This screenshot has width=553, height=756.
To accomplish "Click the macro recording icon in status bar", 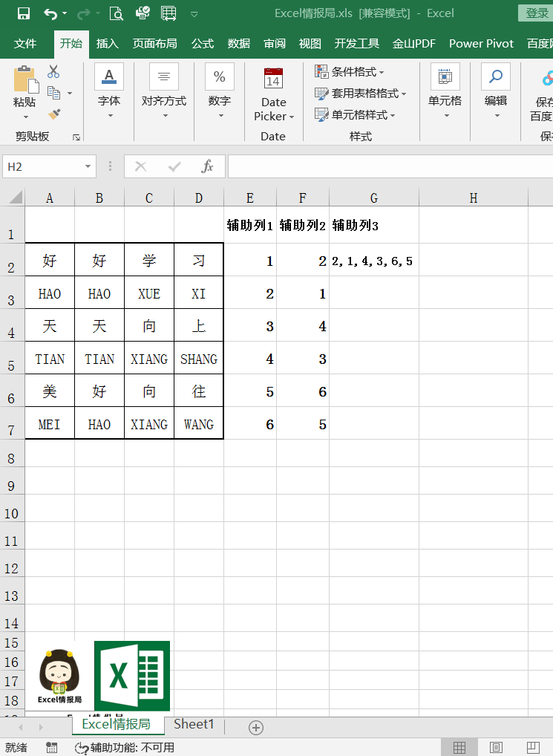I will click(52, 747).
